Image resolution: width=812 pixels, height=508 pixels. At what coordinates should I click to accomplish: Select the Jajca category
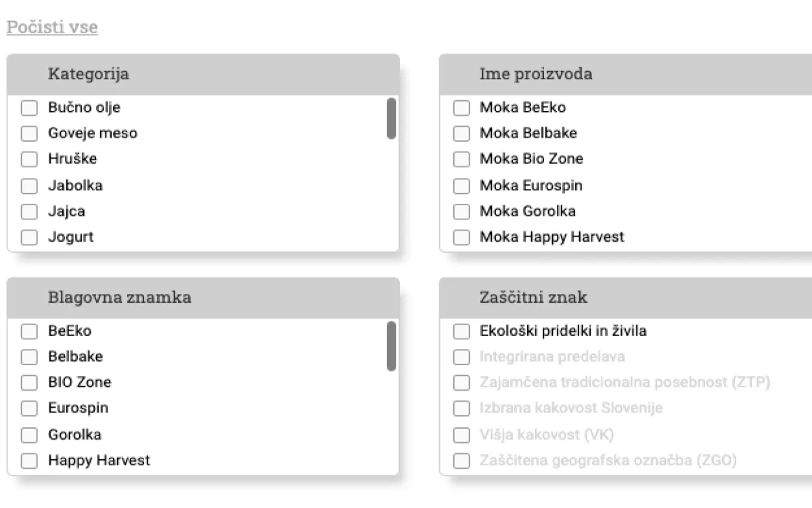tap(29, 211)
